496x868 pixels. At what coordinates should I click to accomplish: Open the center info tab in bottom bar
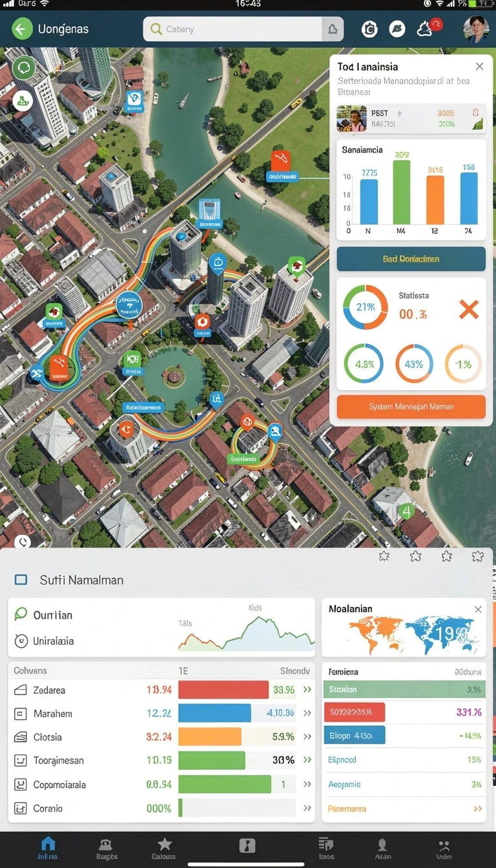click(247, 845)
